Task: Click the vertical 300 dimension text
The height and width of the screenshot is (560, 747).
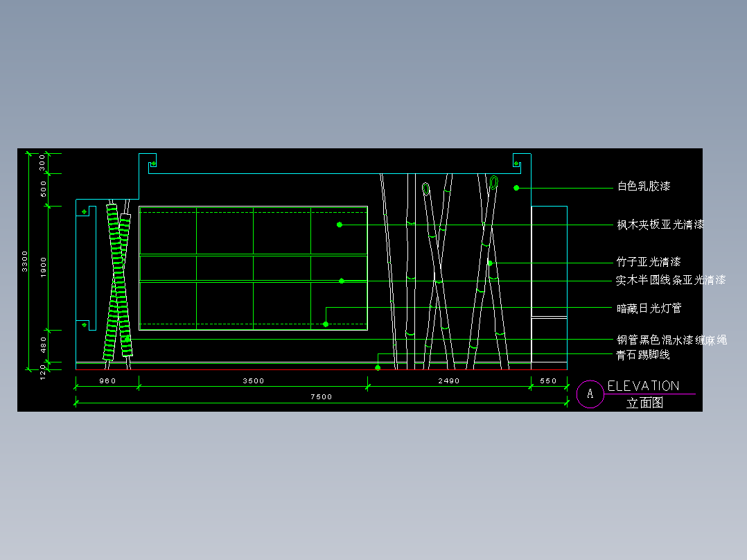Action: 42,162
